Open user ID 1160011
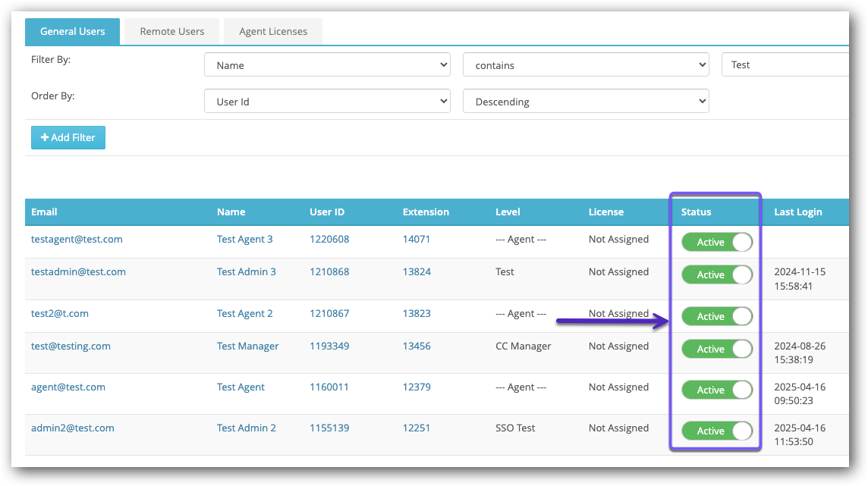The height and width of the screenshot is (486, 868). point(329,387)
